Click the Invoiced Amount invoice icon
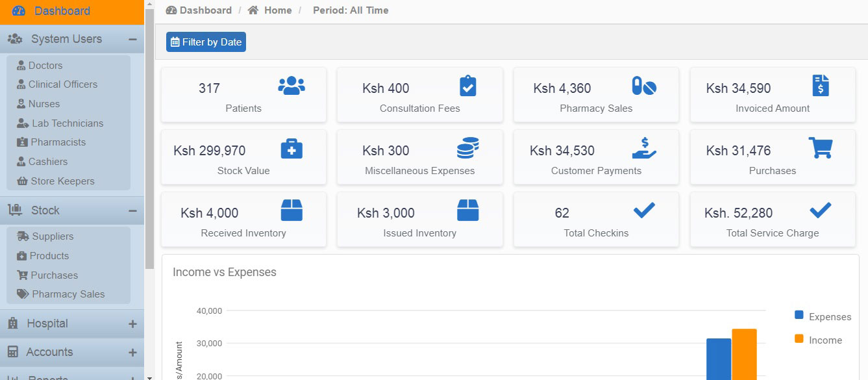This screenshot has height=380, width=868. (821, 86)
